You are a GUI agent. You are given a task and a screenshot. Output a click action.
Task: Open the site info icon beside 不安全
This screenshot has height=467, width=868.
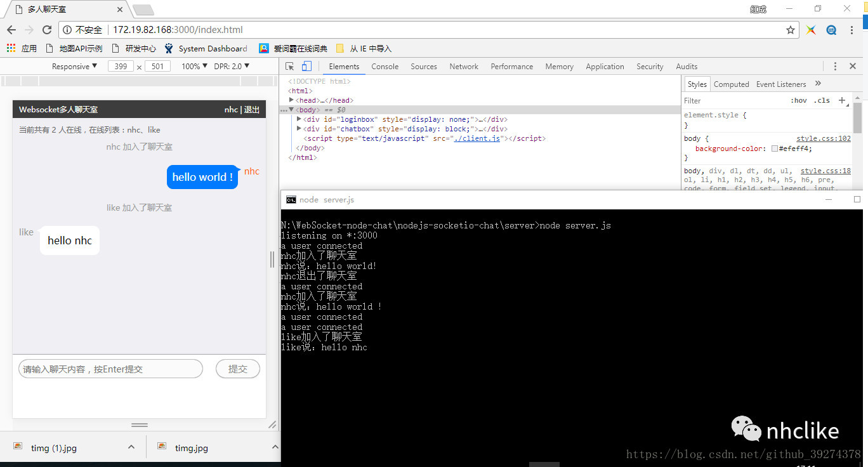coord(68,30)
